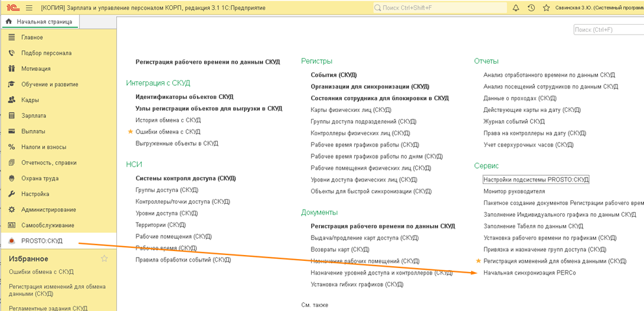Open Монитор руководителя

[x=514, y=191]
